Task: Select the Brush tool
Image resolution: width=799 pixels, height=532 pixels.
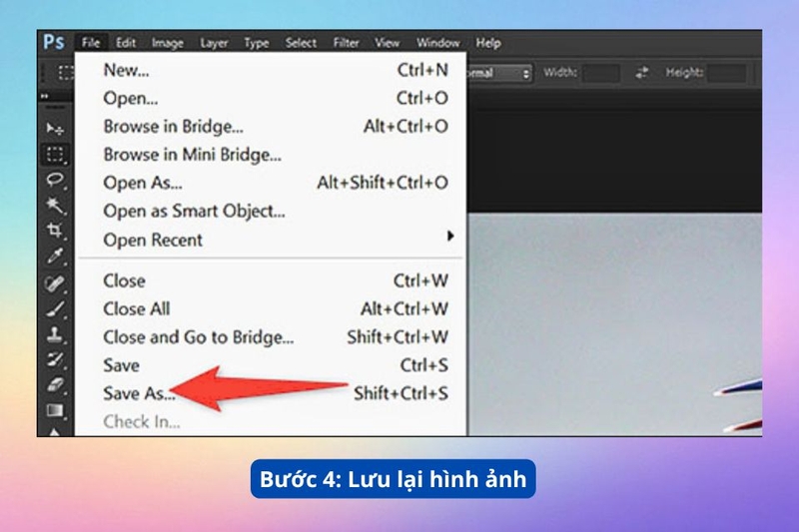Action: (x=55, y=308)
